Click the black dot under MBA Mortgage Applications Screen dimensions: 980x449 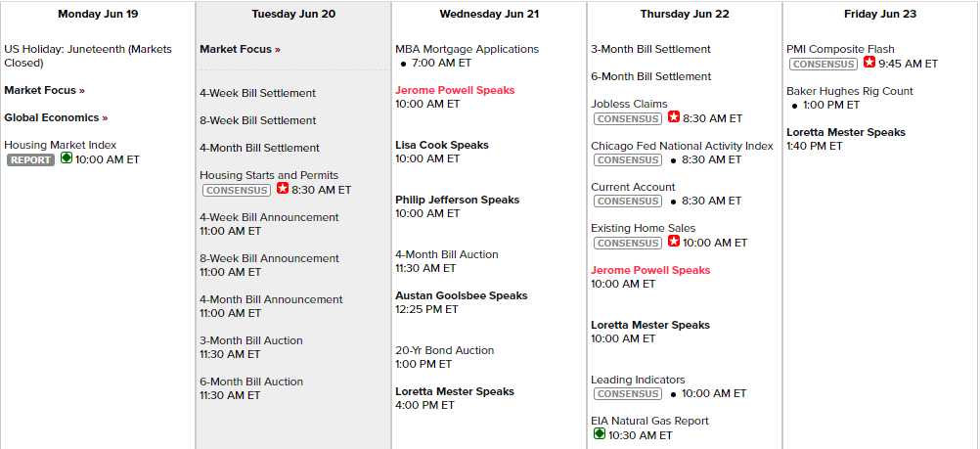[x=404, y=63]
